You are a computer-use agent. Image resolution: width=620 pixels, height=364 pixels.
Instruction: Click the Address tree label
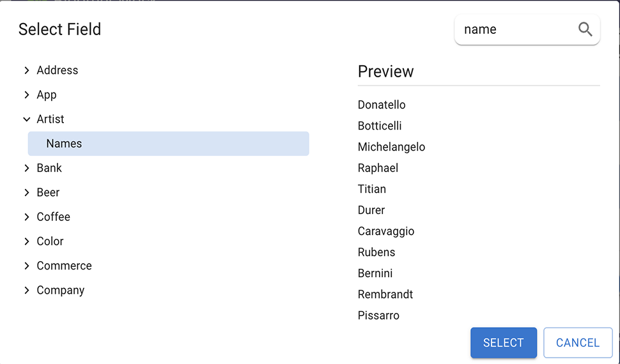[58, 70]
